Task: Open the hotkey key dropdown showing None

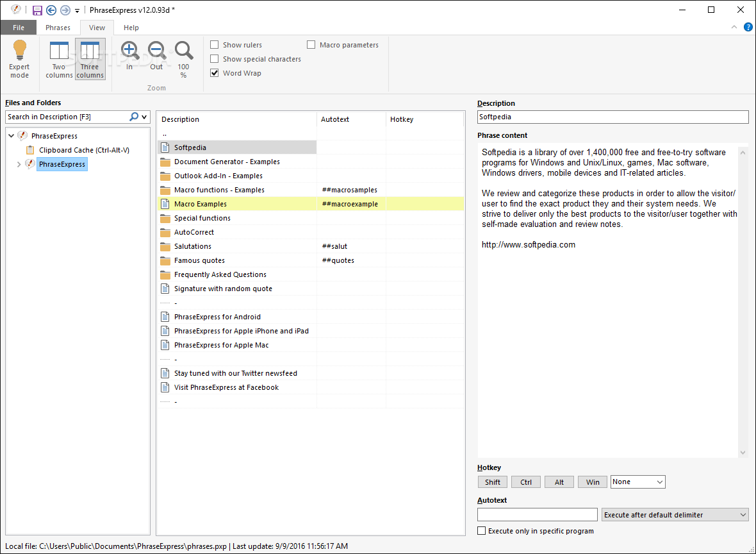Action: 638,482
